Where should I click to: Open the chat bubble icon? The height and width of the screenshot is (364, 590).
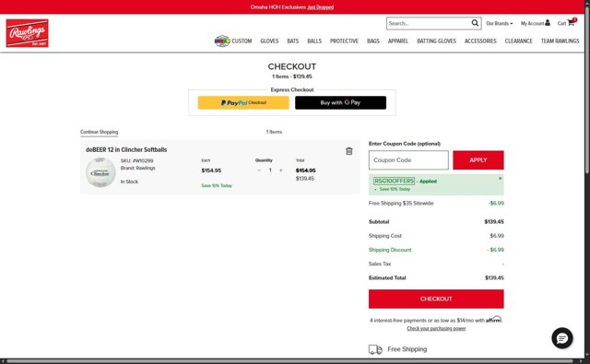(x=562, y=338)
